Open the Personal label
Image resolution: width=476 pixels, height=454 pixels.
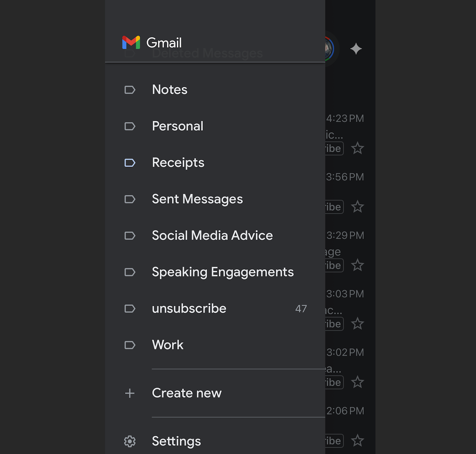(x=178, y=126)
